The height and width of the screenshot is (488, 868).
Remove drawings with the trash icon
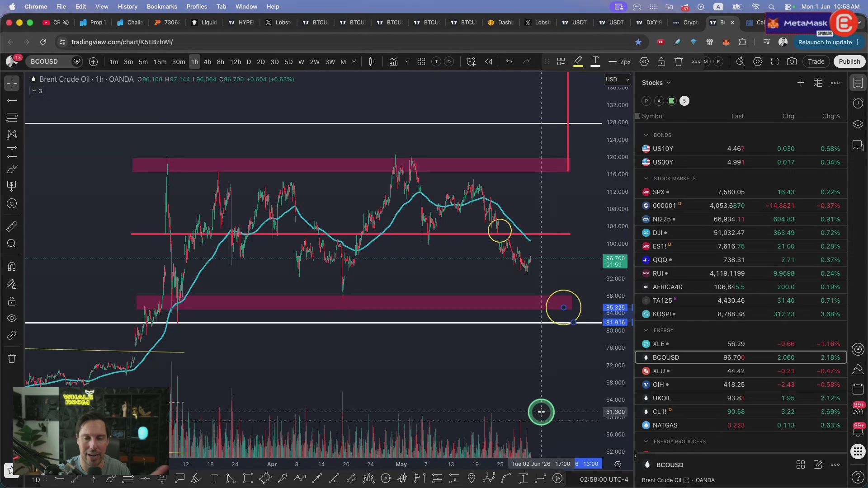[x=12, y=359]
